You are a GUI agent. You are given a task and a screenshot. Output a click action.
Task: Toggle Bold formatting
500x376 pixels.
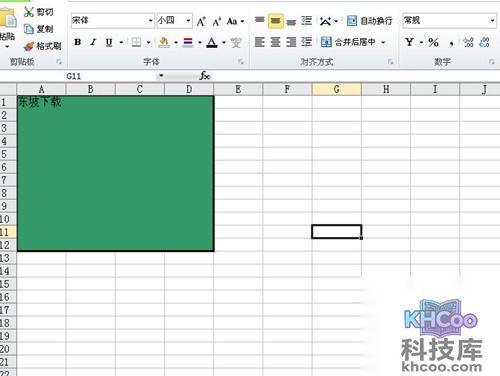pyautogui.click(x=78, y=42)
